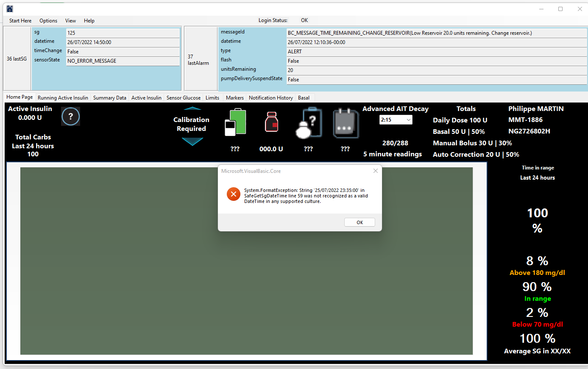Screen dimensions: 588x369
Task: Click the red reservoir vial icon
Action: [271, 123]
